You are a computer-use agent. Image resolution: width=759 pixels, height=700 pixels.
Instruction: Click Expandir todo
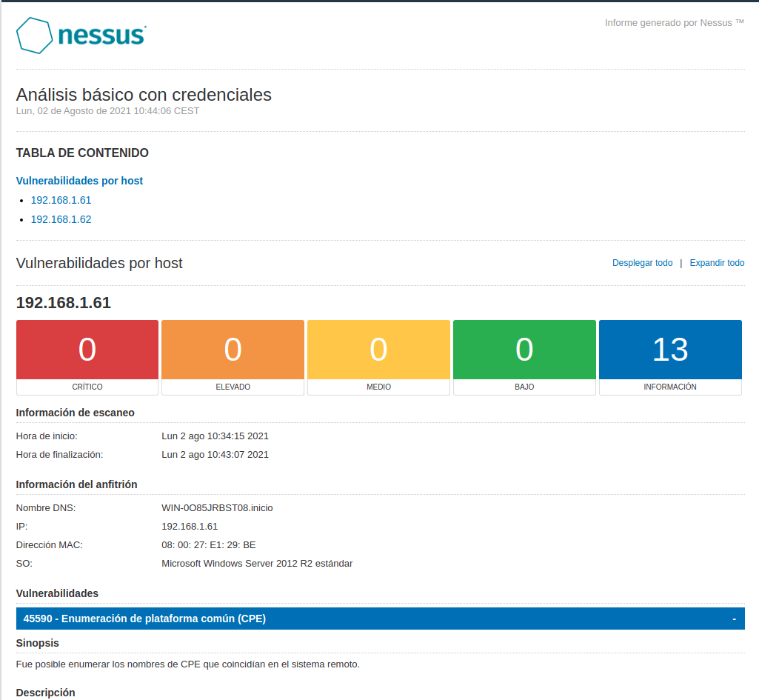pos(717,263)
